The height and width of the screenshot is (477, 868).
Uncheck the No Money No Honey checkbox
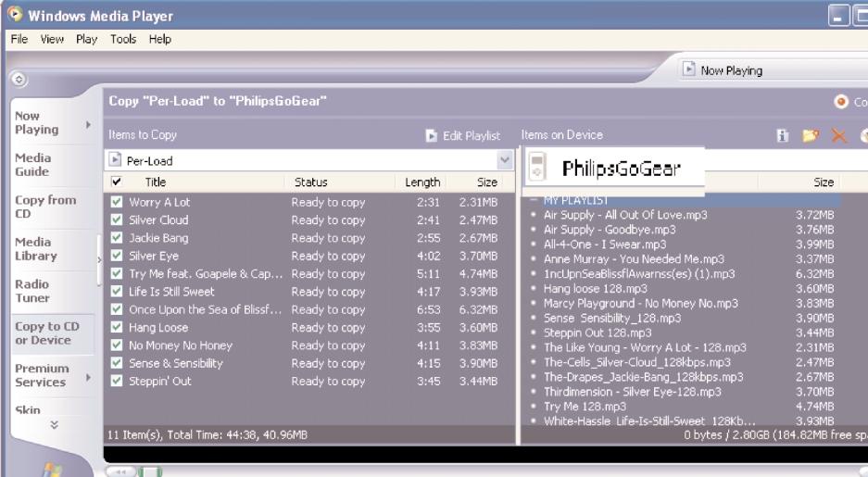[x=116, y=345]
